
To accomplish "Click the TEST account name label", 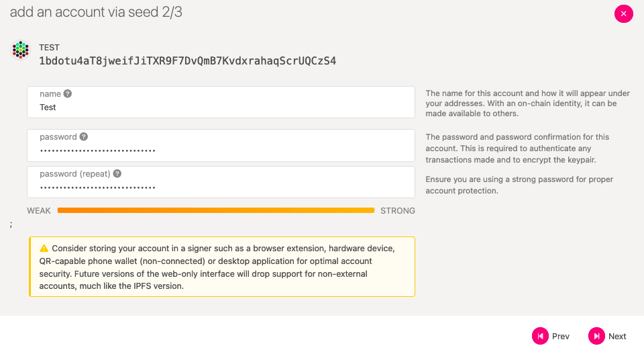I will pos(49,47).
